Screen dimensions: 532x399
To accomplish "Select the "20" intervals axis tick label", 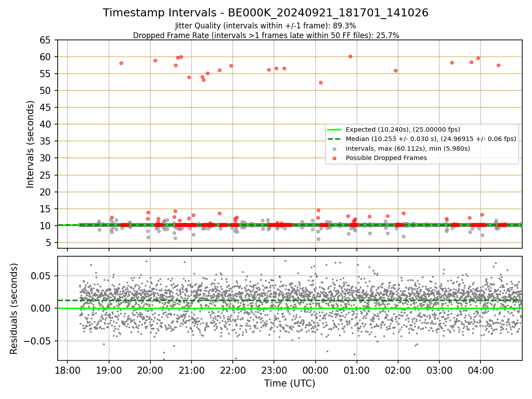I will pyautogui.click(x=46, y=192).
